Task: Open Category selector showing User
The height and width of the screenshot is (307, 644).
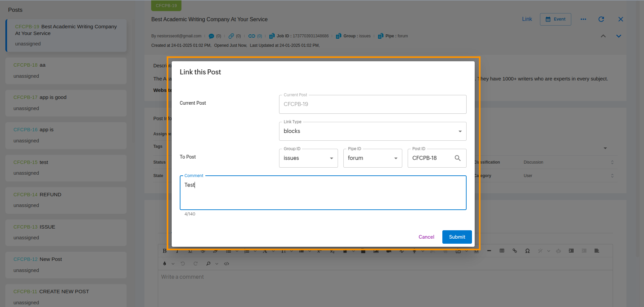Action: click(x=569, y=176)
